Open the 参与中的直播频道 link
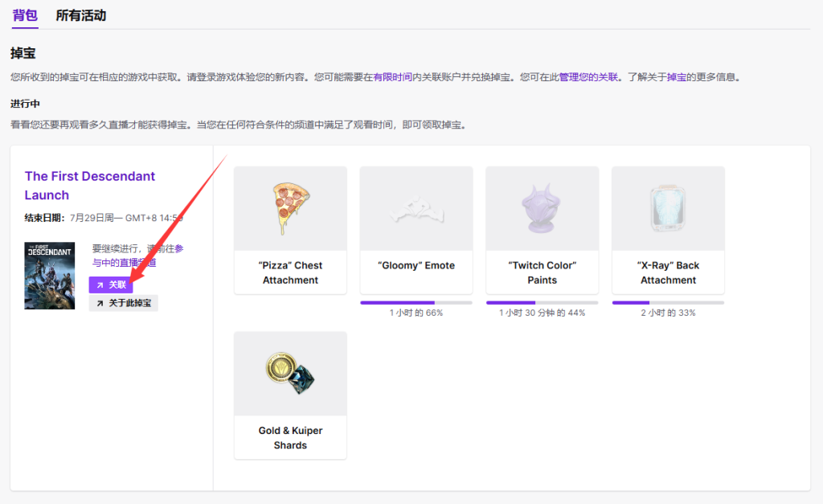Screen dimensions: 823x504 pyautogui.click(x=137, y=256)
